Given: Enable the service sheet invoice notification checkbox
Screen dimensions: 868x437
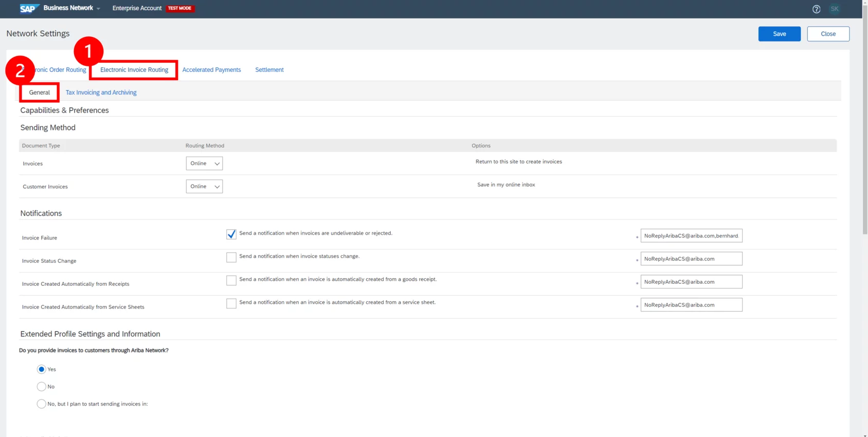Looking at the screenshot, I should 231,303.
